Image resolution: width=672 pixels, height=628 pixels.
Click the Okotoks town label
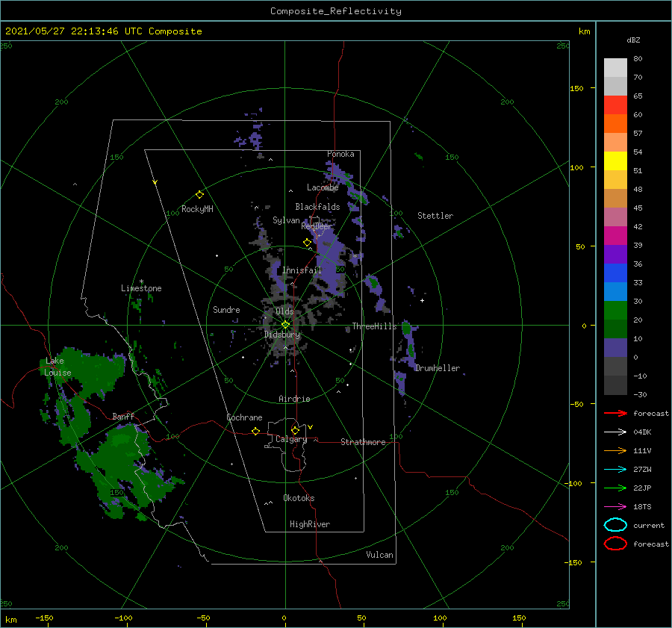click(x=299, y=498)
